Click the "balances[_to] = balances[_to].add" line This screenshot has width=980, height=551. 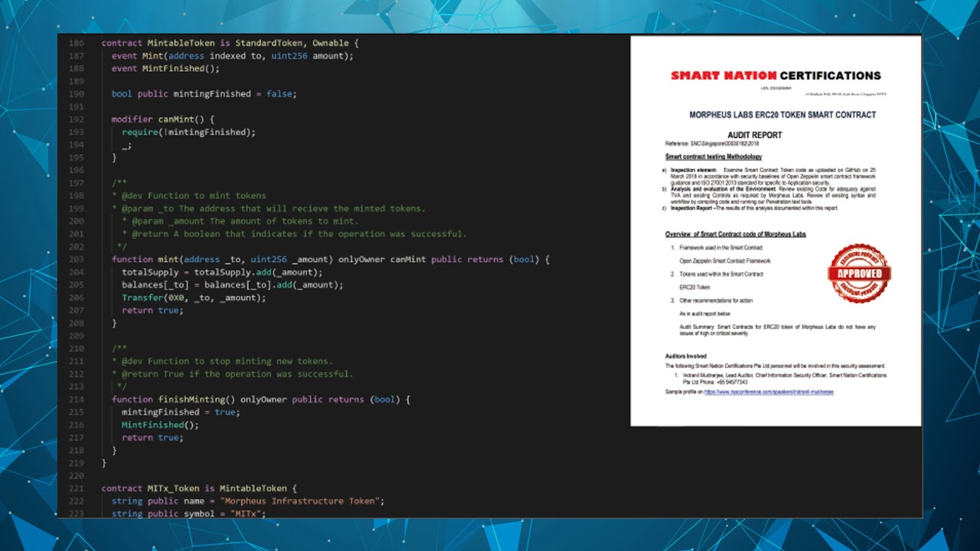(232, 285)
